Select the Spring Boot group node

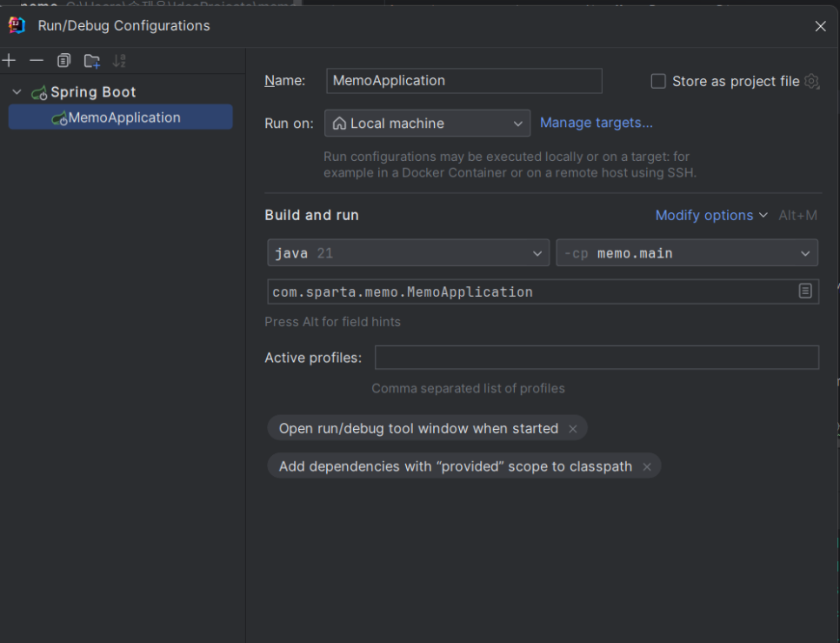pos(83,92)
